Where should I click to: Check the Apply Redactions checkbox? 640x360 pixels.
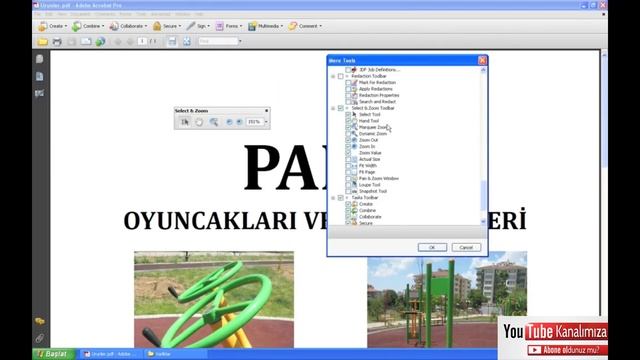click(x=348, y=89)
